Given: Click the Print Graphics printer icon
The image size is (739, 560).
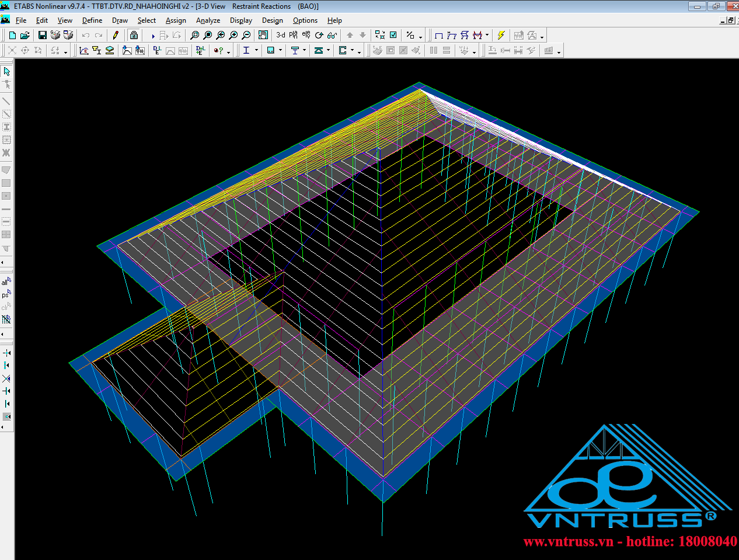Looking at the screenshot, I should tap(55, 36).
